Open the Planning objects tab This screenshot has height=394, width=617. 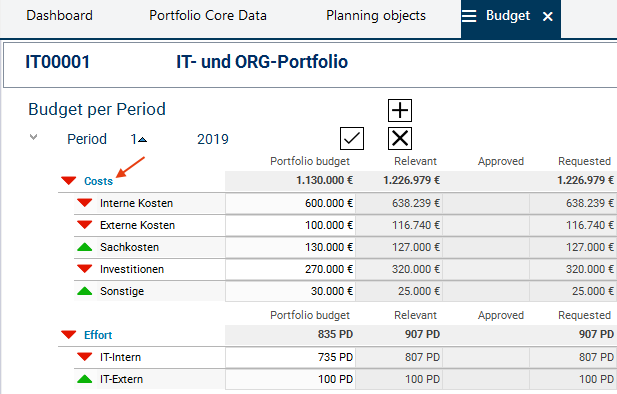coord(376,16)
